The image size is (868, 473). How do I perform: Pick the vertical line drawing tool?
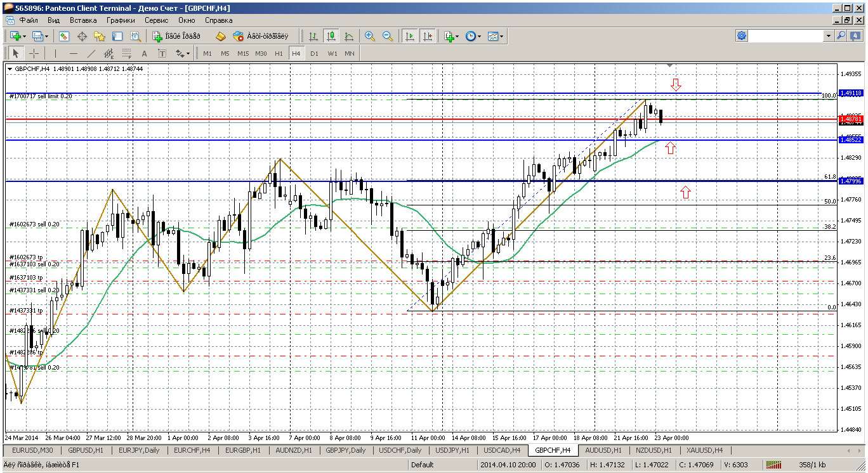pos(55,53)
